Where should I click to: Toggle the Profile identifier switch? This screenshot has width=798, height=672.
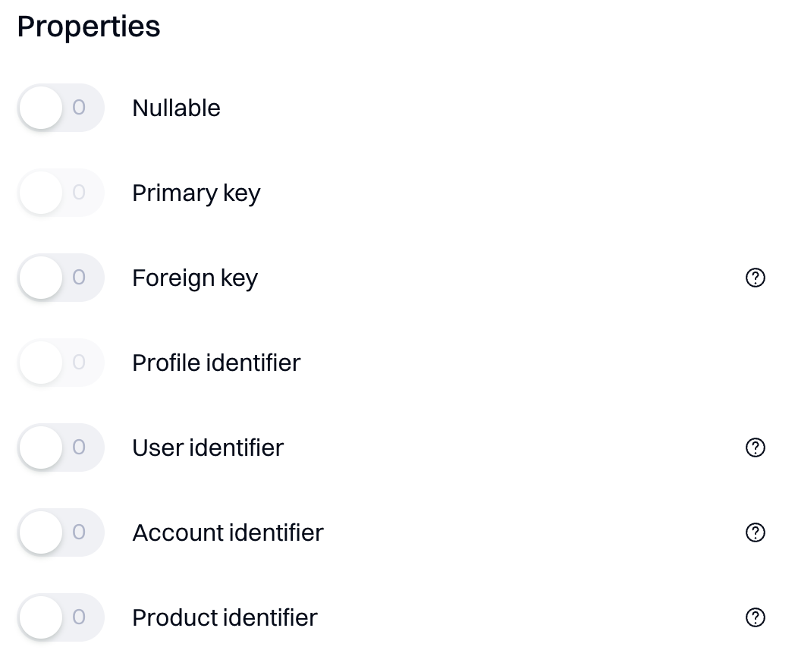click(60, 363)
